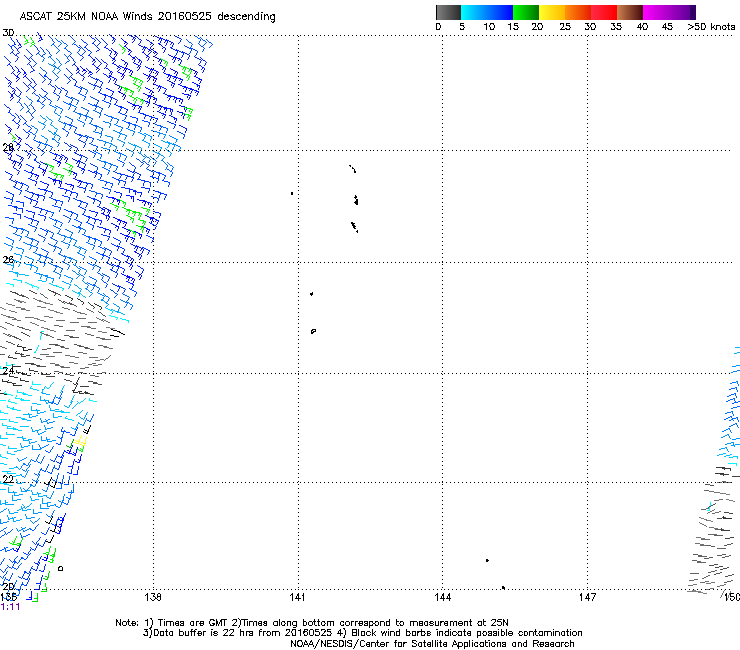Viewport: 740px width, 650px height.
Task: Click the longitude label '138'
Action: [153, 598]
